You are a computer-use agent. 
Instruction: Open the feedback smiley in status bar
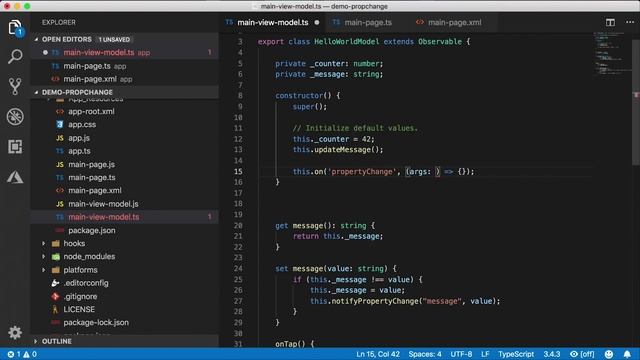pos(609,354)
